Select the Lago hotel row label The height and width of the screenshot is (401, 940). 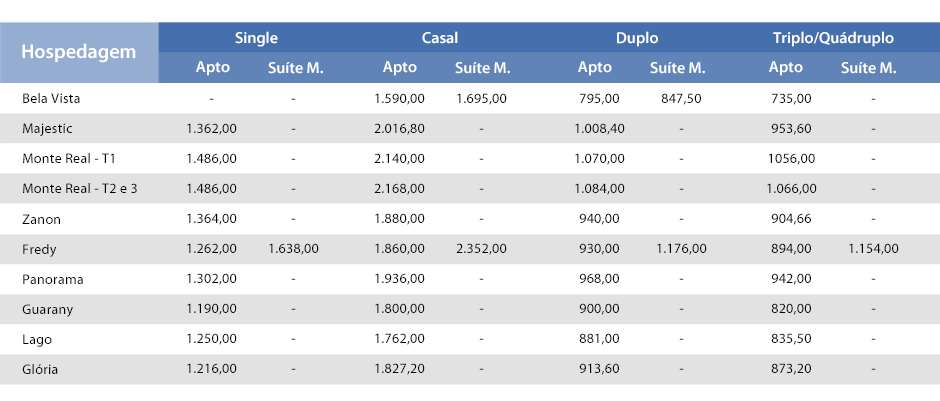pyautogui.click(x=37, y=340)
